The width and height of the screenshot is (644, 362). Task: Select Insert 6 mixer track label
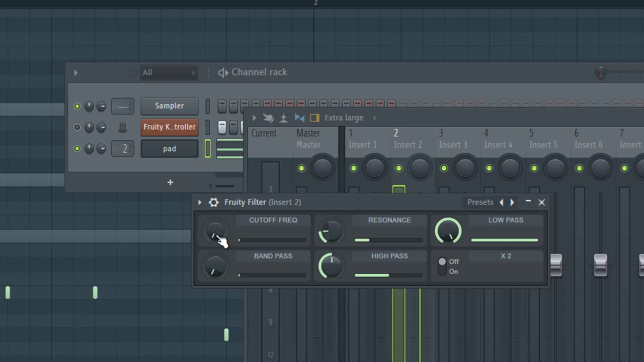[589, 145]
